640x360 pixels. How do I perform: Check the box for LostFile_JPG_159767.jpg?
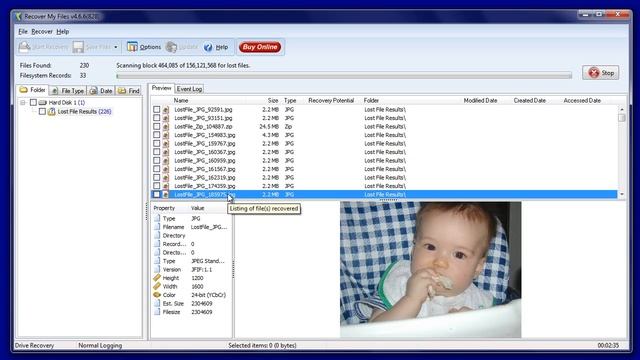click(157, 144)
